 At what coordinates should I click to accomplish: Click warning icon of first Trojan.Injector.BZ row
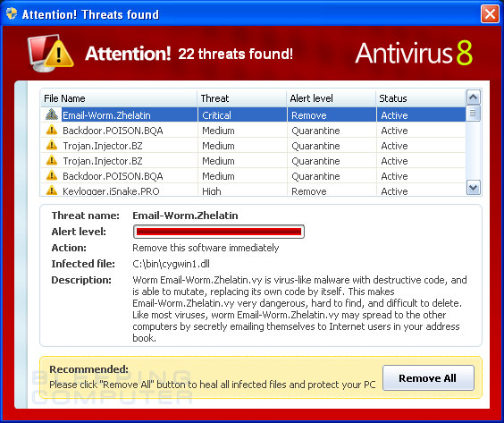point(52,145)
